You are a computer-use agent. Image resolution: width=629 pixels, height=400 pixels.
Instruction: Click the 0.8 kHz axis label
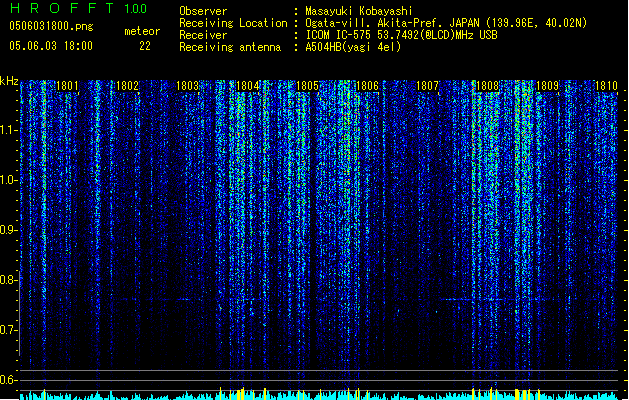pyautogui.click(x=8, y=280)
